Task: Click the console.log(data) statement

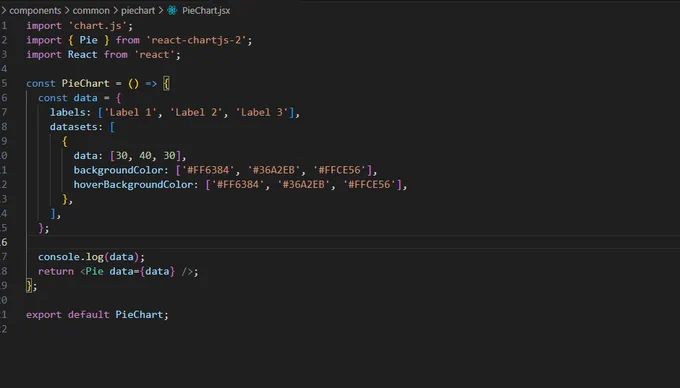Action: point(91,257)
